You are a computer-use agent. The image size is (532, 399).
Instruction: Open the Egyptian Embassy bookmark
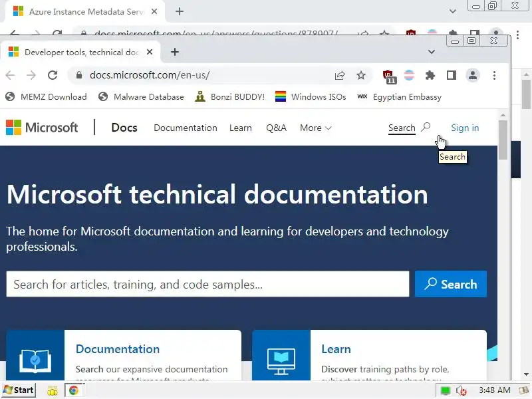(400, 96)
